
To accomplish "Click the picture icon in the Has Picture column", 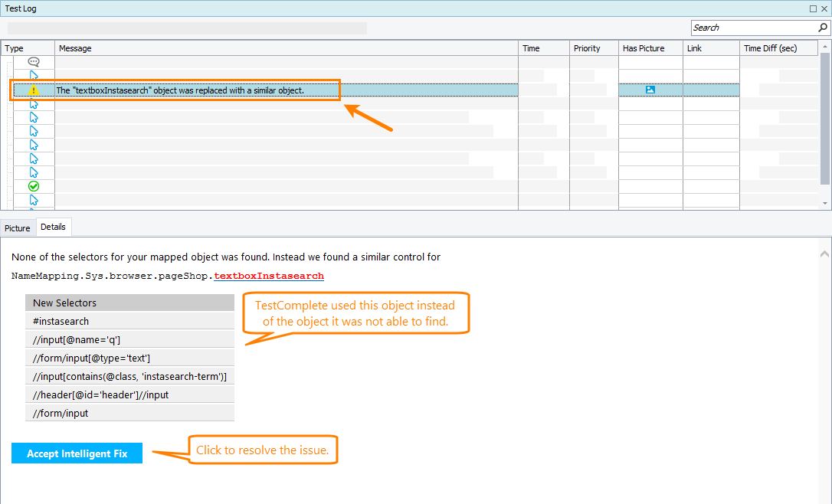I will pos(650,90).
